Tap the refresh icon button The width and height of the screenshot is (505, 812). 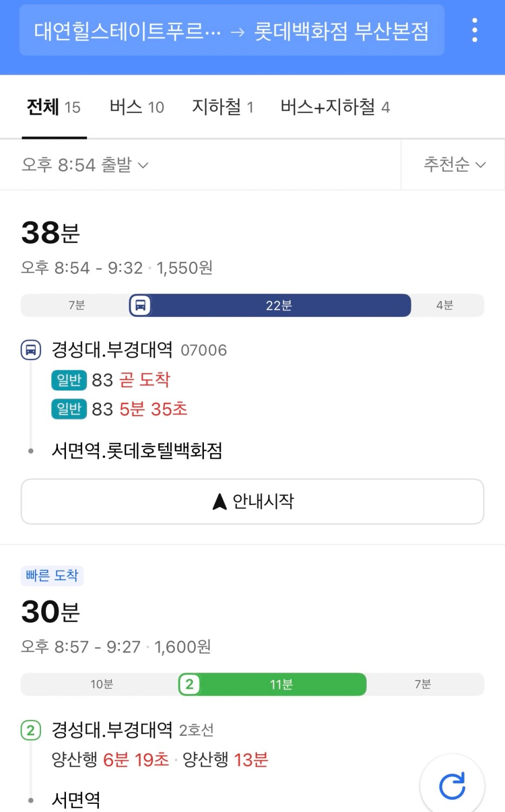pos(452,786)
